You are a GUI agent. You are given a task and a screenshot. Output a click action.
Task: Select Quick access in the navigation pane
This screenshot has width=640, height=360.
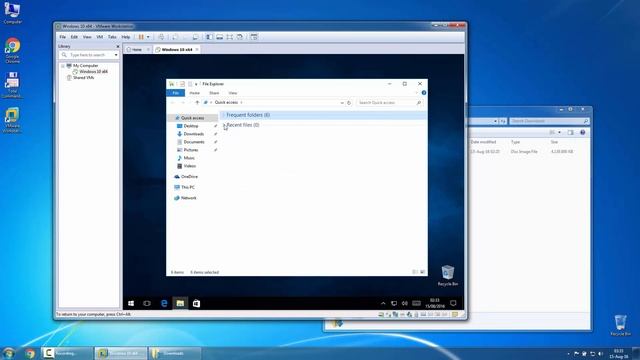192,118
